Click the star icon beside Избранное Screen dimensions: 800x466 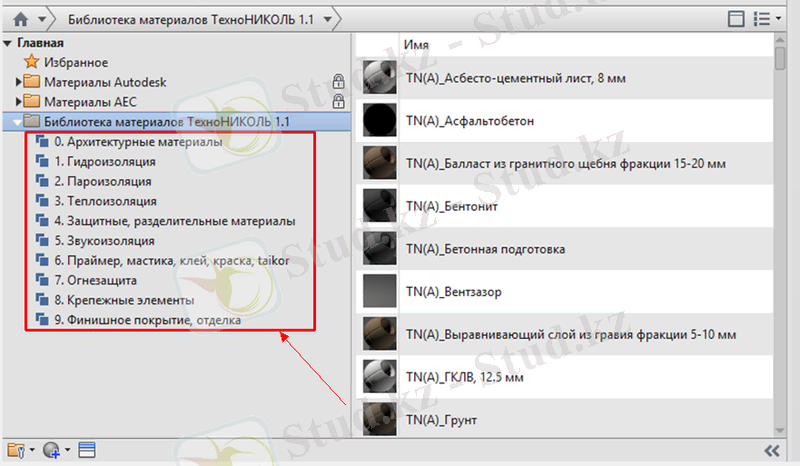click(x=31, y=62)
